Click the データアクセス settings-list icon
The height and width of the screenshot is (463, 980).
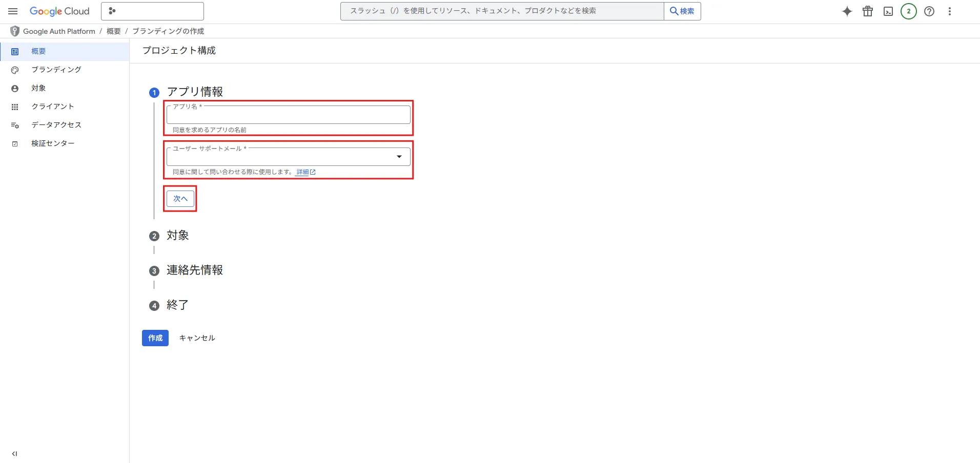coord(15,125)
